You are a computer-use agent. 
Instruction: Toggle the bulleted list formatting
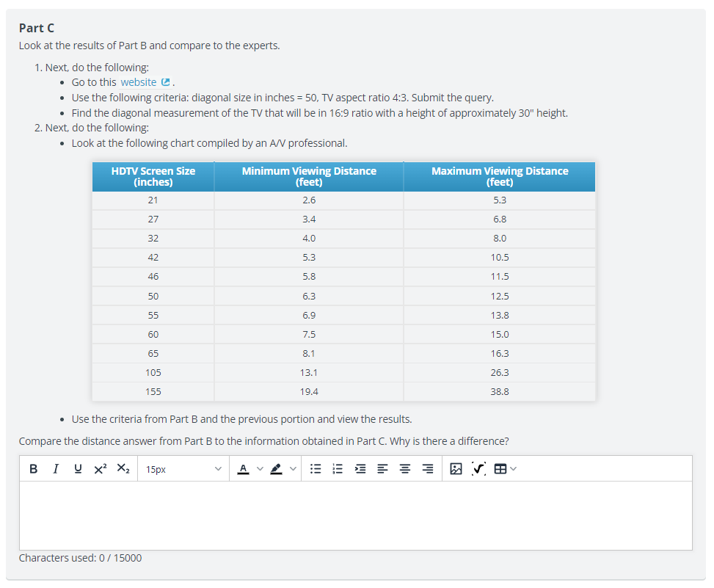point(316,468)
